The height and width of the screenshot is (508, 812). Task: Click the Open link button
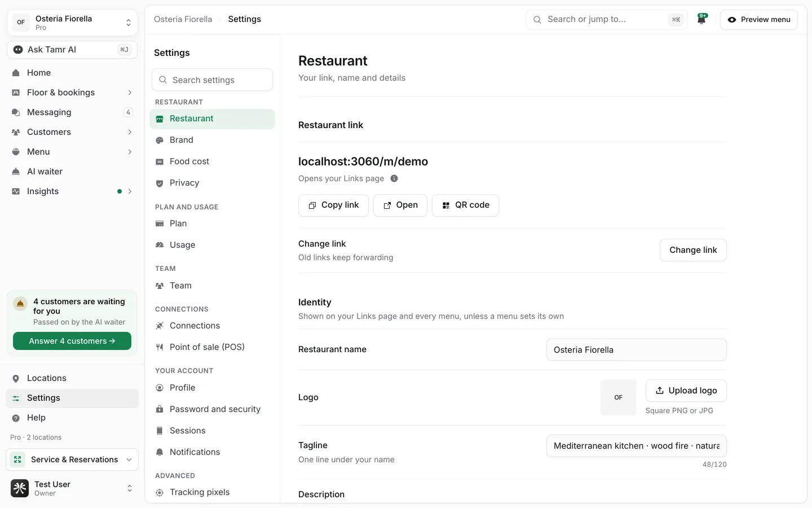(400, 205)
